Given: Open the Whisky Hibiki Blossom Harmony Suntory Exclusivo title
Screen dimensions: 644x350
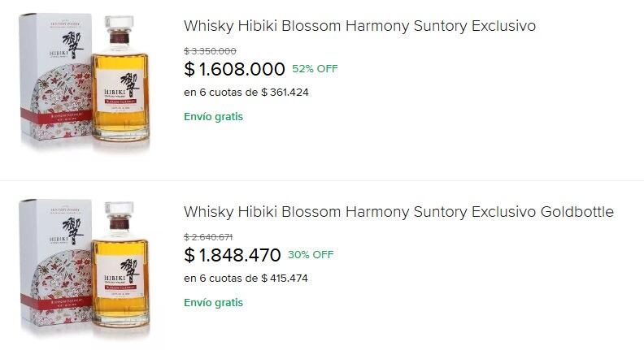Looking at the screenshot, I should coord(359,26).
